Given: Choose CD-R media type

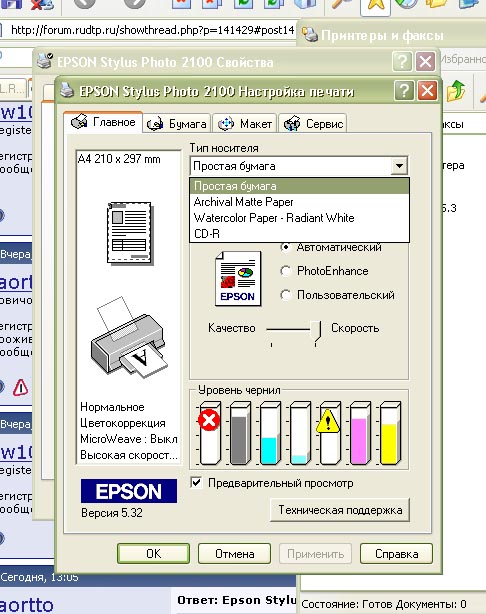Looking at the screenshot, I should pos(300,234).
